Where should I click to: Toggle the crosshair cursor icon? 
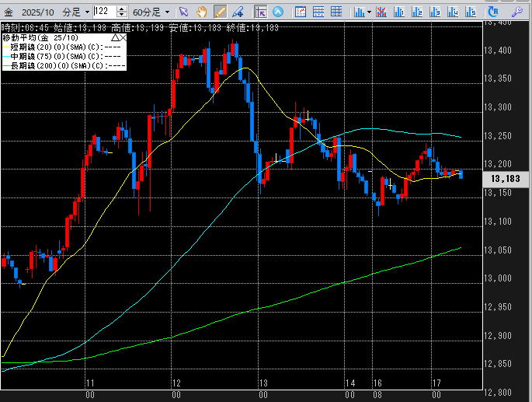pyautogui.click(x=261, y=12)
